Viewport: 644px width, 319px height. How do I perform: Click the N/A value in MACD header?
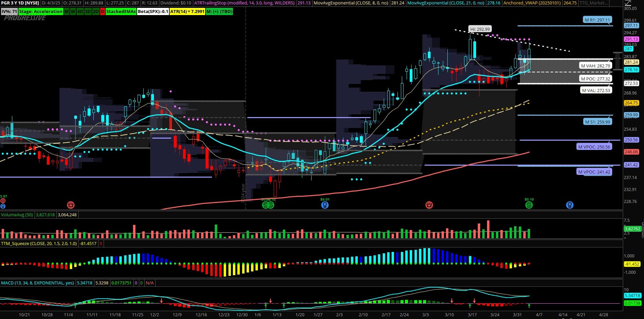(x=150, y=283)
